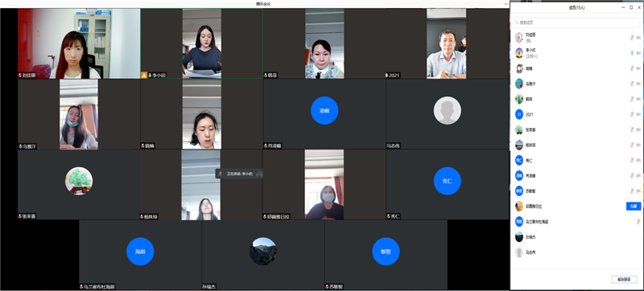Select 韩菲's video tile

tap(324, 43)
